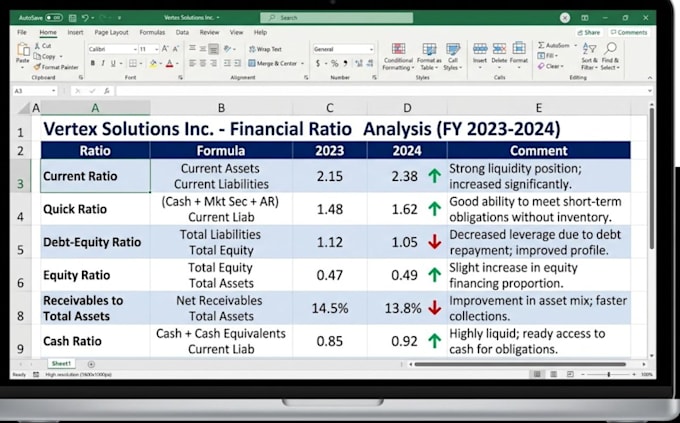The height and width of the screenshot is (423, 680).
Task: Switch to Page Layout view in status bar
Action: (553, 374)
